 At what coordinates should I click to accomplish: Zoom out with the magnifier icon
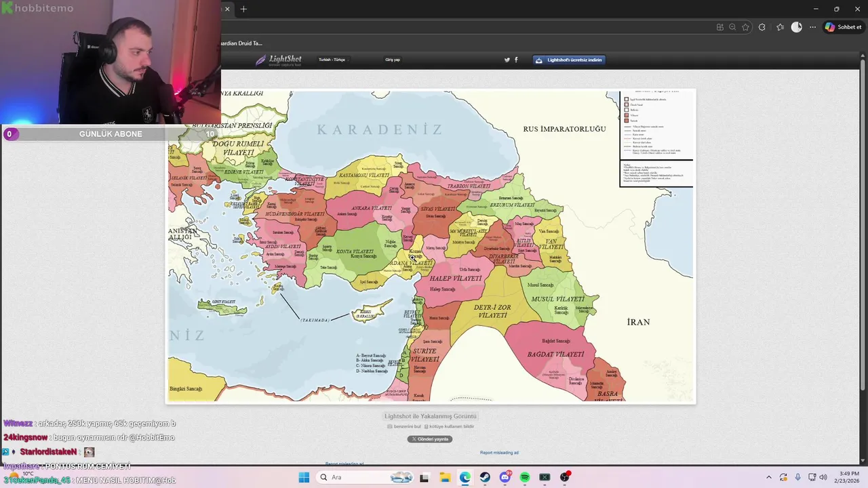(x=732, y=27)
